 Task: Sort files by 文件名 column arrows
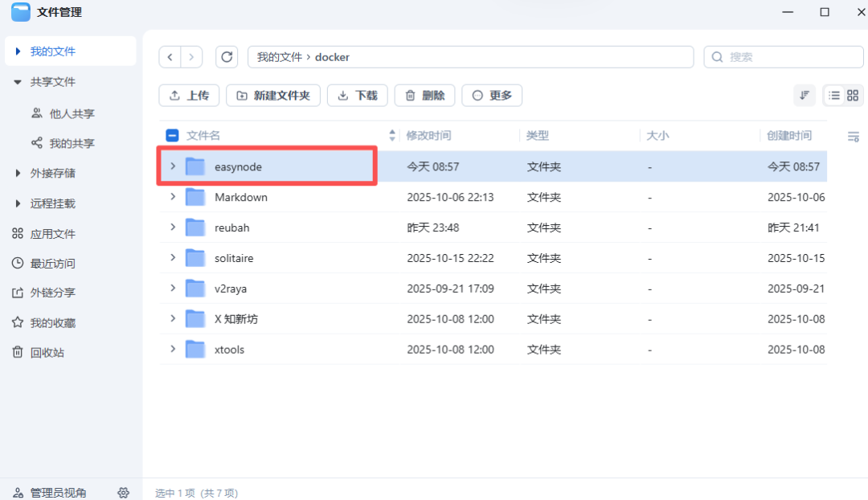point(391,135)
